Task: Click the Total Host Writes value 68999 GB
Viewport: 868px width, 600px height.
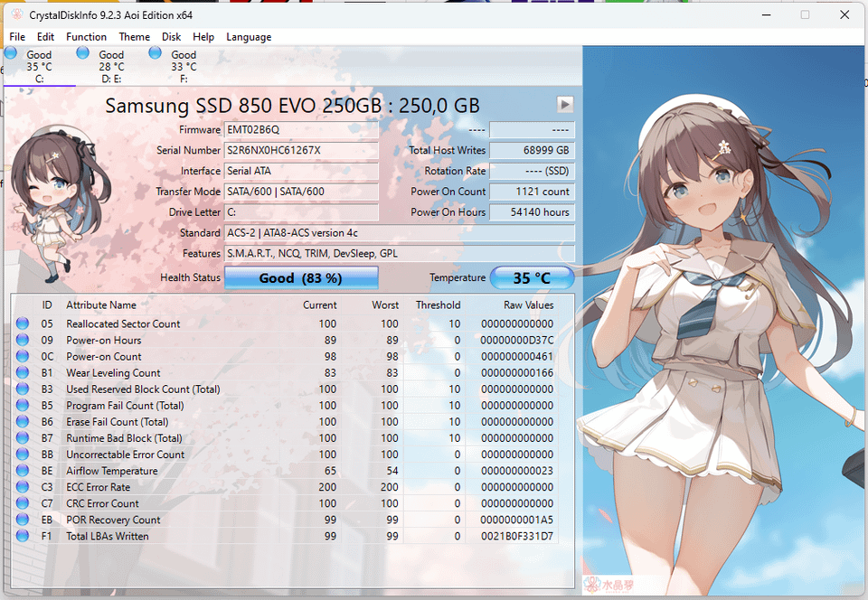Action: coord(532,150)
